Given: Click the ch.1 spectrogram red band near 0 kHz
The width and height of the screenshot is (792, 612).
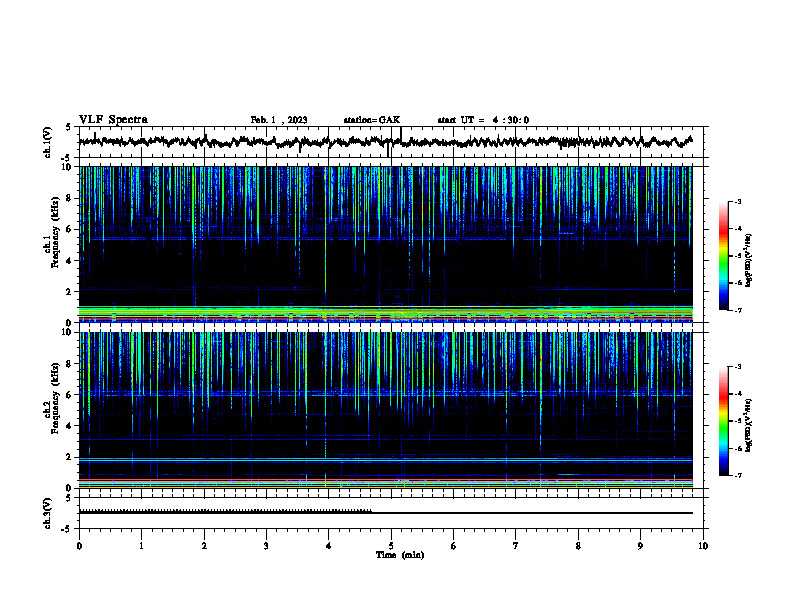Looking at the screenshot, I should pos(385,316).
